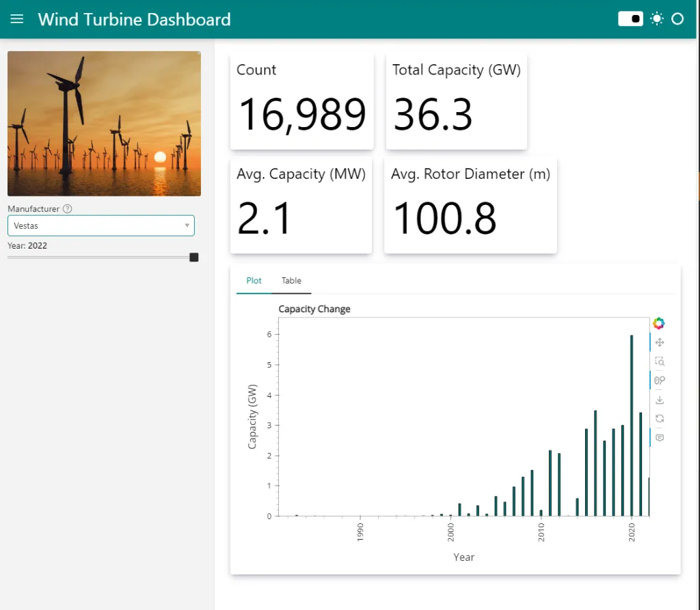Viewport: 700px width, 610px height.
Task: Activate the Box Zoom tool
Action: (x=659, y=361)
